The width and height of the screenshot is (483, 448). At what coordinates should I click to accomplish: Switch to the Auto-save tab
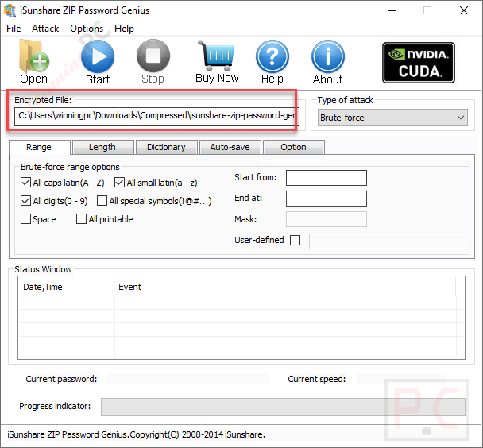(230, 147)
